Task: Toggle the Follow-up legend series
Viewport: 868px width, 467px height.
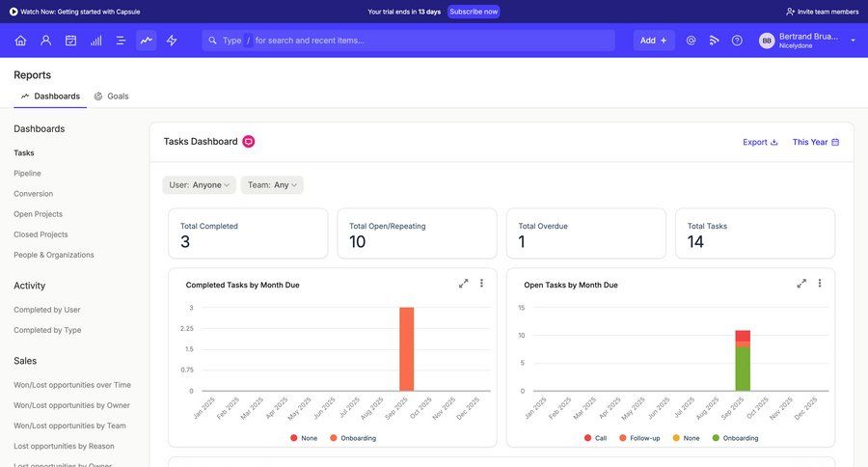Action: pos(639,438)
